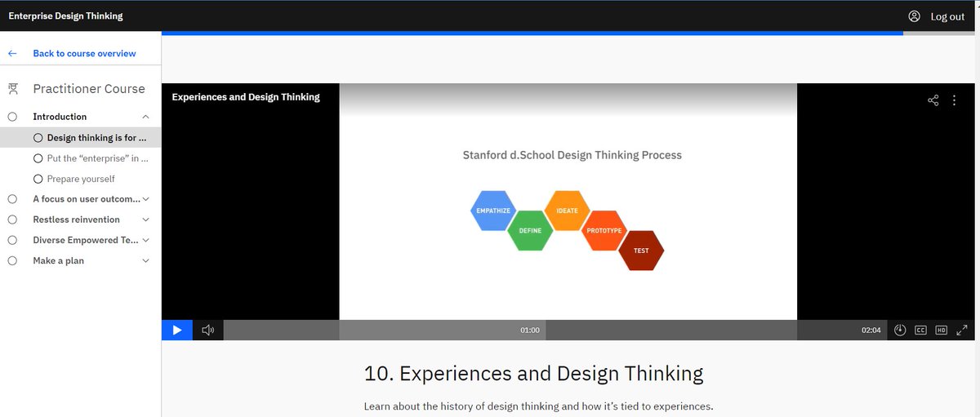Play the Experiences and Design Thinking video
980x417 pixels.
click(x=177, y=330)
